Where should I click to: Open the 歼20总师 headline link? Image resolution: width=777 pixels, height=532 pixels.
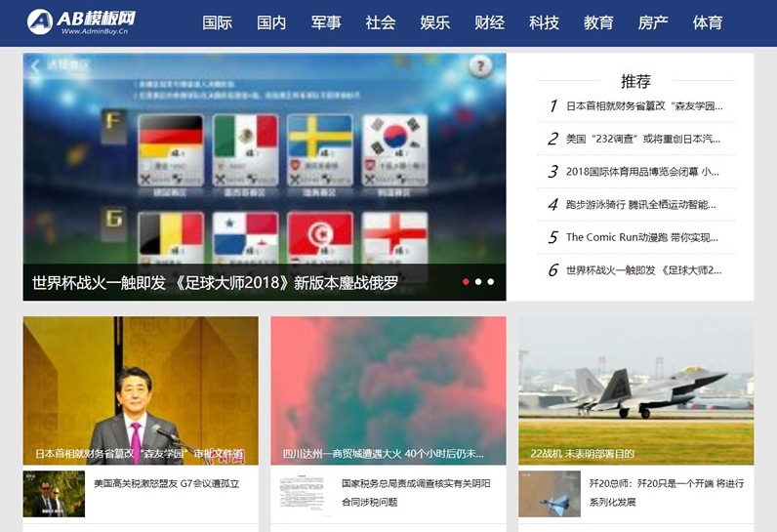(667, 493)
